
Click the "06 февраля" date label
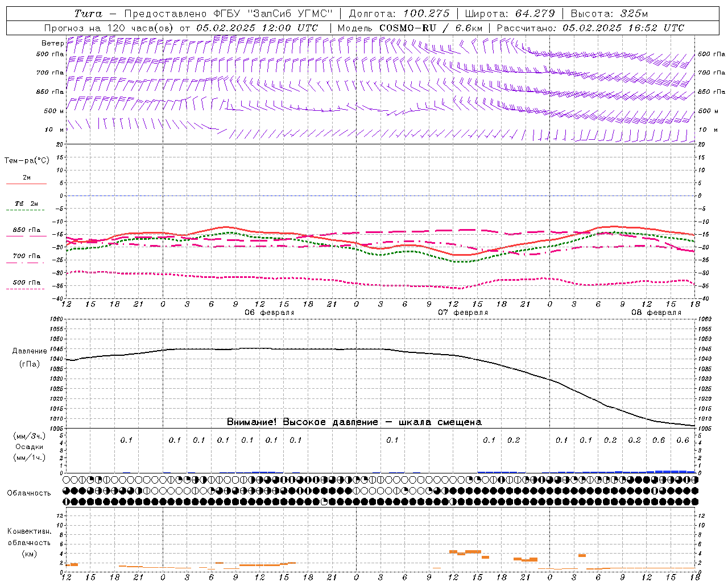pos(270,313)
